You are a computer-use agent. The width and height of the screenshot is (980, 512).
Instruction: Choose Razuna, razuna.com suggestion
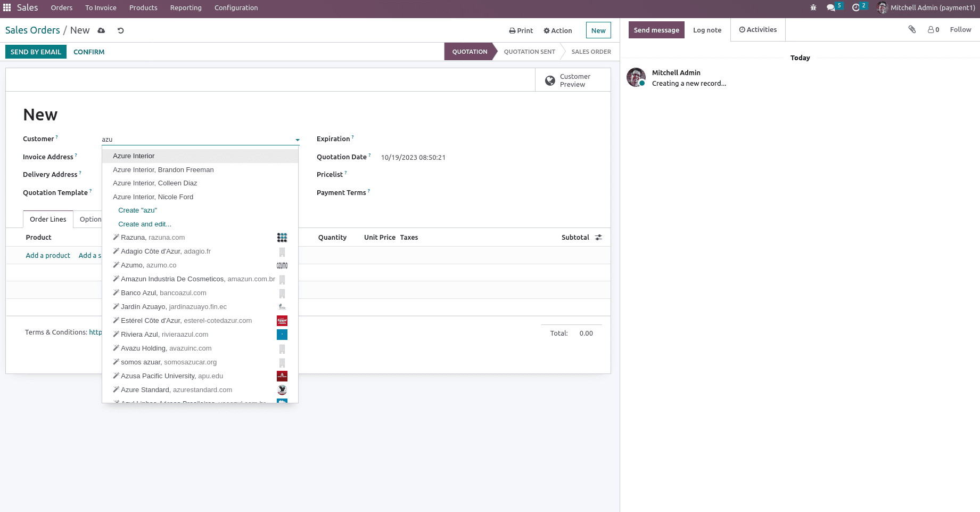pos(200,238)
